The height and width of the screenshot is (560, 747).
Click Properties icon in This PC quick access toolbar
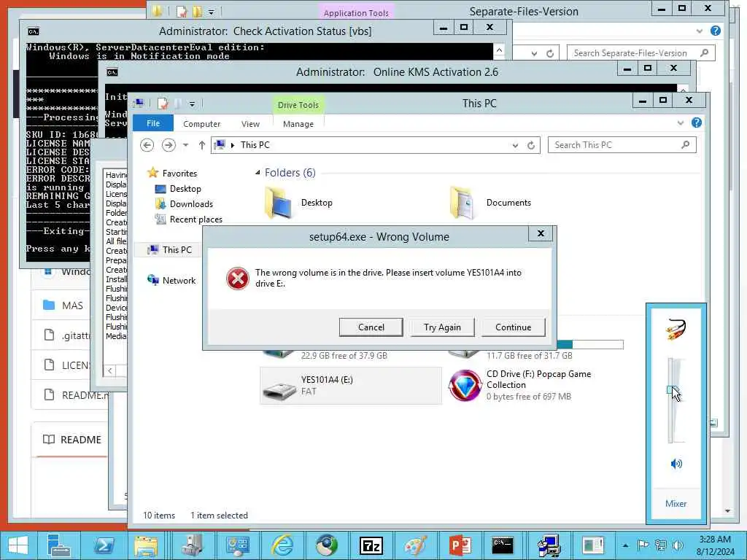point(163,104)
